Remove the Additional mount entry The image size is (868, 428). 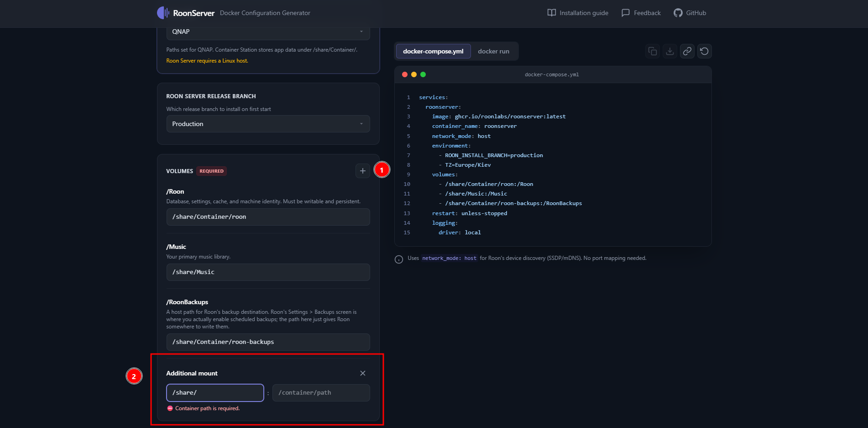(x=363, y=373)
